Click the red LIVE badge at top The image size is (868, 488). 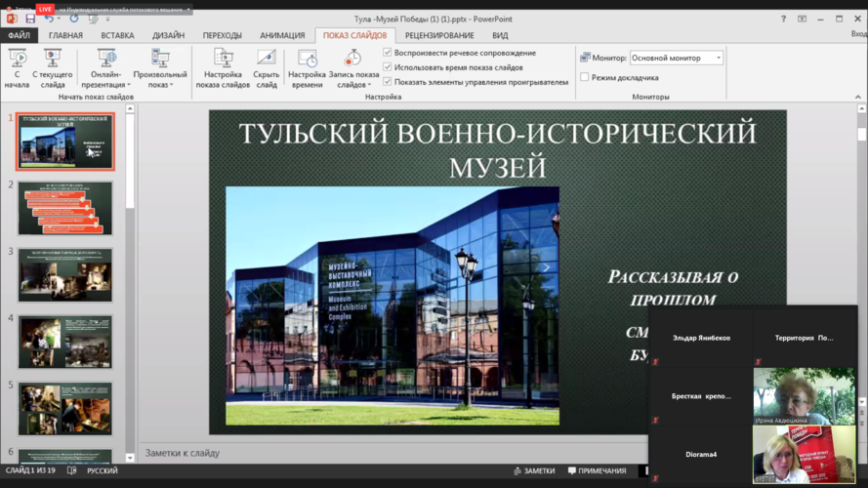click(45, 9)
